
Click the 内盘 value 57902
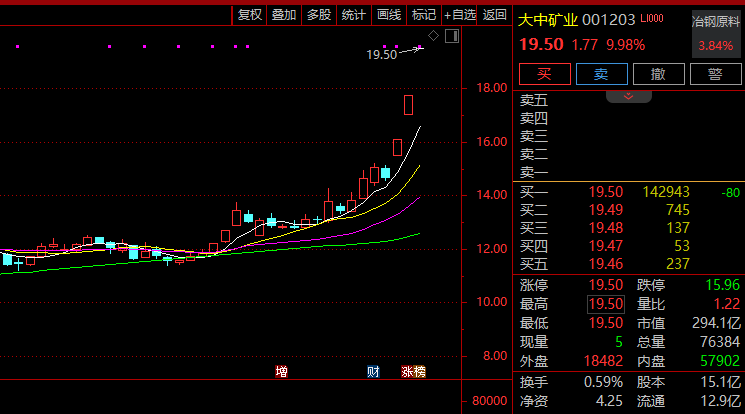(720, 361)
